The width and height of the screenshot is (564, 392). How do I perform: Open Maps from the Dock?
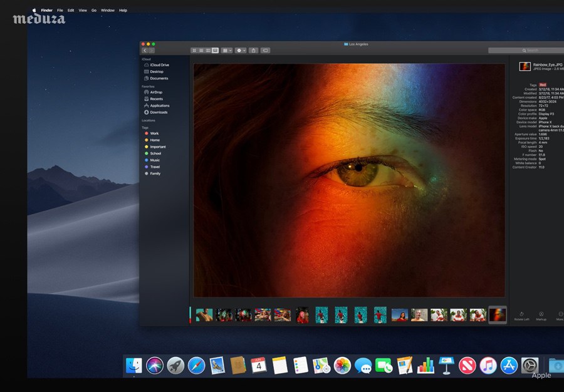tap(321, 366)
